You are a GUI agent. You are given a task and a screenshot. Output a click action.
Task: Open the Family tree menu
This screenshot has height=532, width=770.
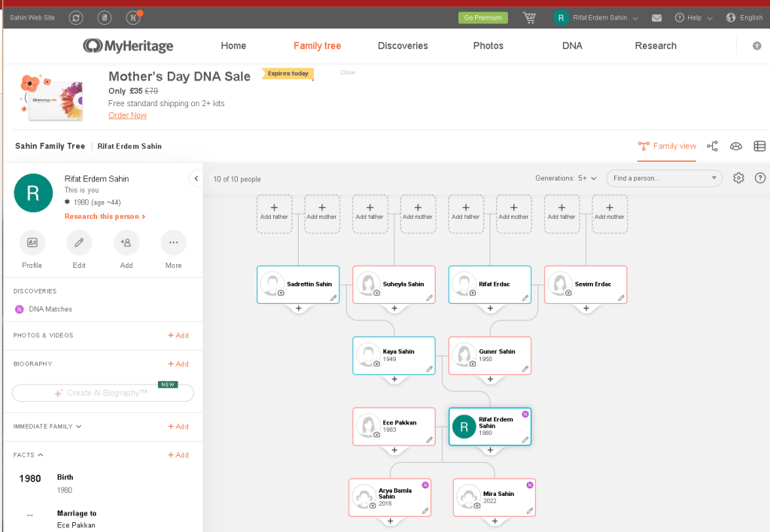click(x=317, y=46)
